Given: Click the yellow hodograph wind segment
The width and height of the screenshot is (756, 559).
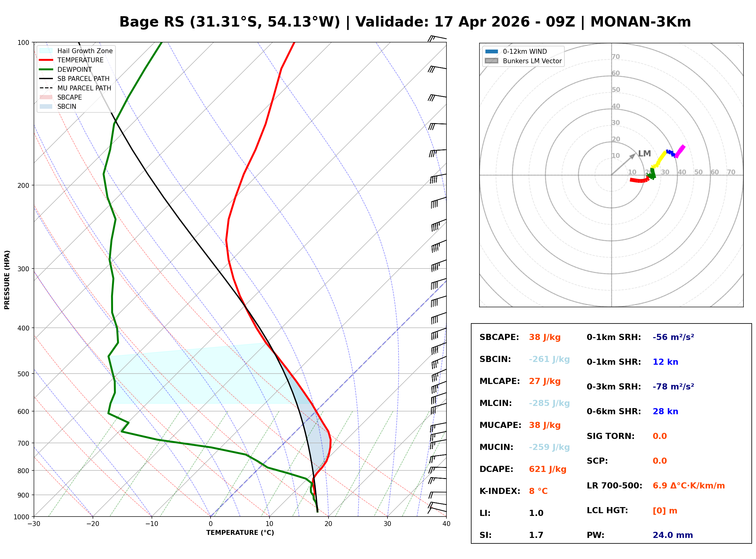Looking at the screenshot, I should point(661,158).
